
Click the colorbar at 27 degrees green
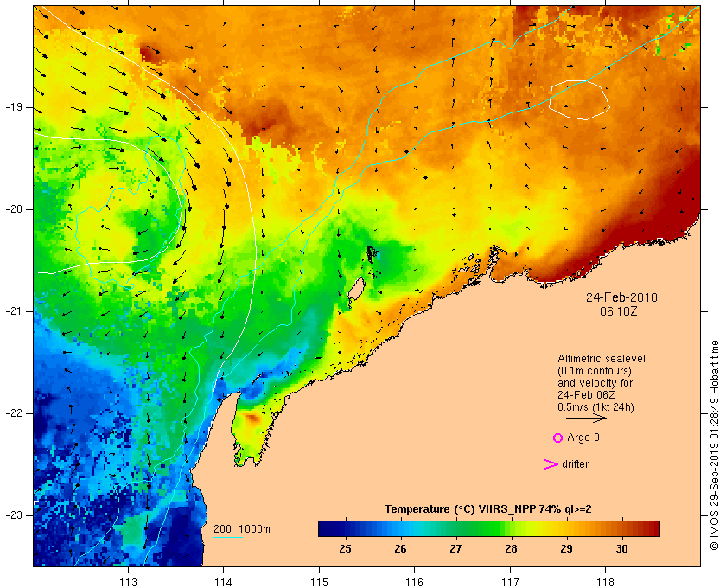pos(456,528)
